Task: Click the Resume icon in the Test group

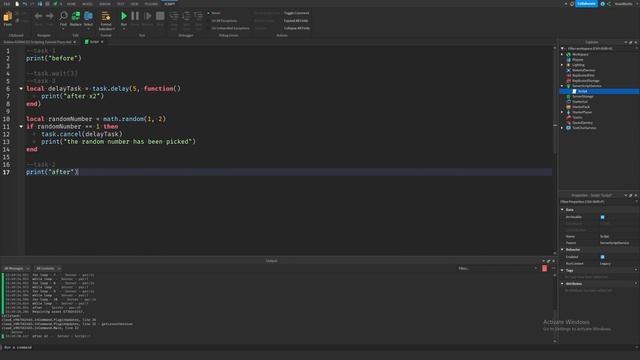Action: pyautogui.click(x=147, y=16)
